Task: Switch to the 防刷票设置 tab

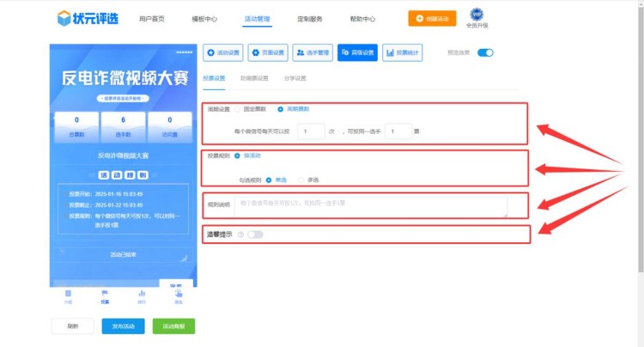Action: (x=253, y=78)
